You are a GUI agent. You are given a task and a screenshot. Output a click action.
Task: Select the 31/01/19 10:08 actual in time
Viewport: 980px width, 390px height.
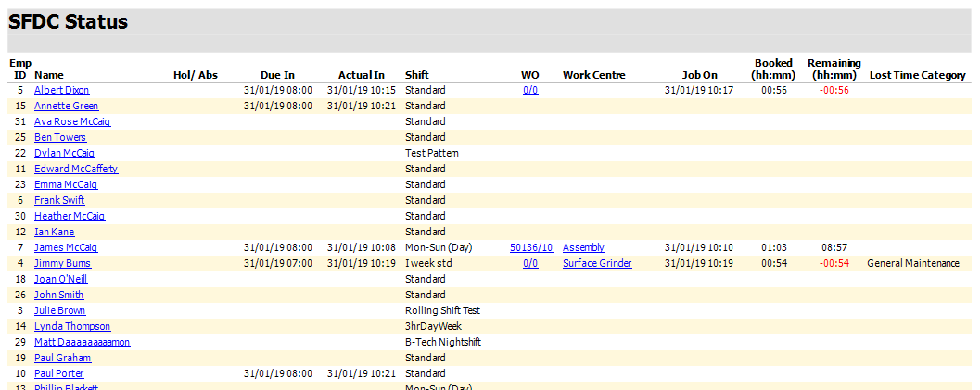click(x=362, y=247)
